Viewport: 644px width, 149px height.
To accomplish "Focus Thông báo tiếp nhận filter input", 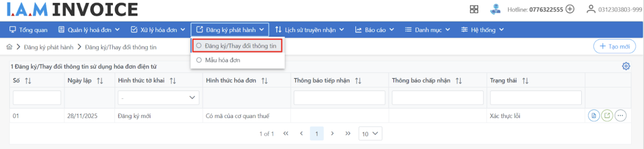I will [339, 97].
